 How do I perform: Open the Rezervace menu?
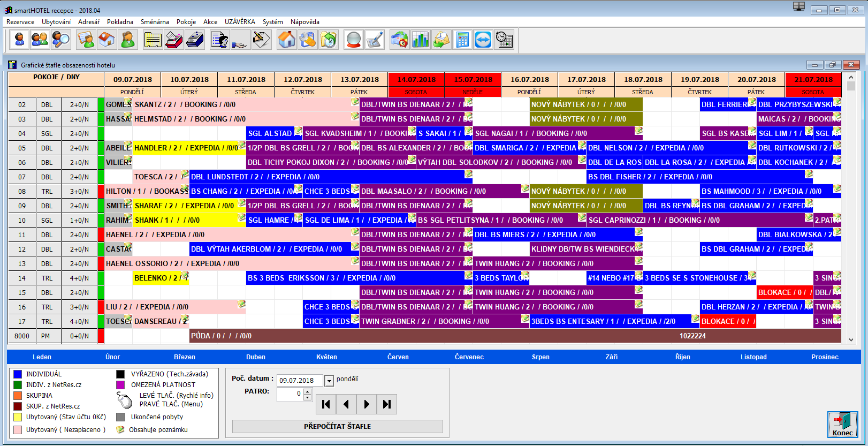point(20,22)
